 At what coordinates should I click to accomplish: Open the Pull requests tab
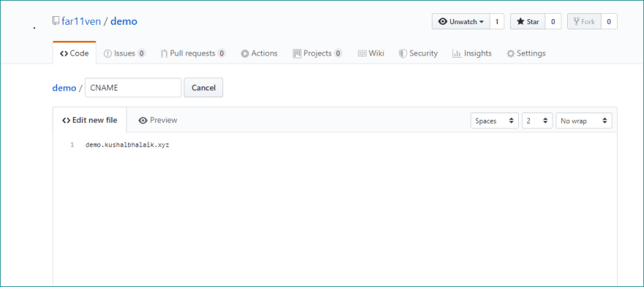click(192, 53)
